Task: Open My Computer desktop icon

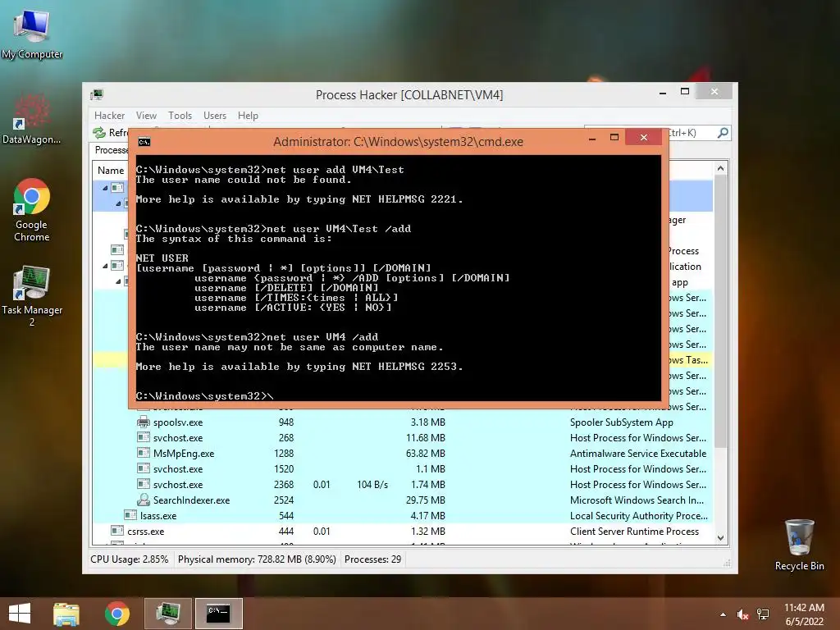Action: pyautogui.click(x=32, y=33)
